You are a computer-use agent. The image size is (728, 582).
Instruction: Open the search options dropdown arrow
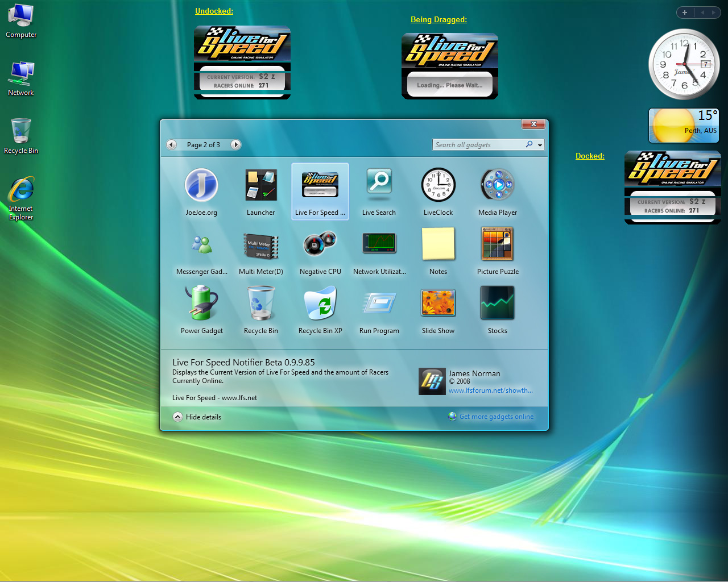click(540, 145)
